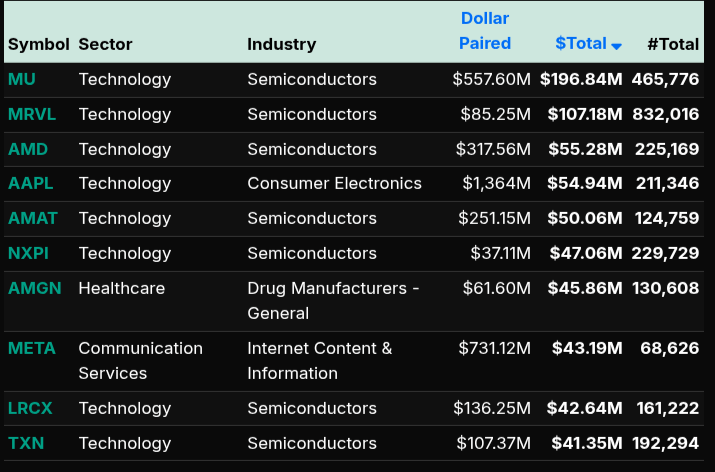Select the Healthcare sector cell
Image resolution: width=715 pixels, height=472 pixels.
[x=121, y=288]
